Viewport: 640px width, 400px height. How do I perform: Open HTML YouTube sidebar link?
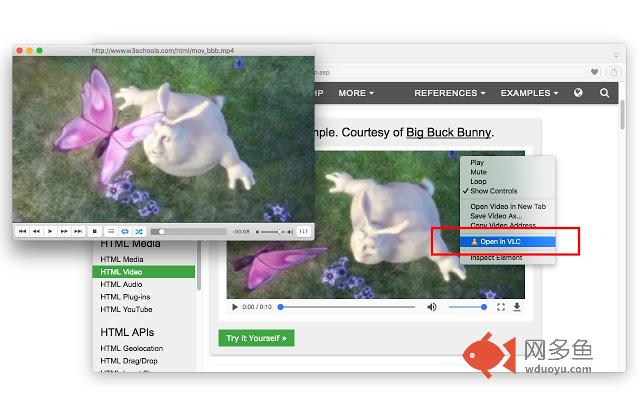pos(126,309)
